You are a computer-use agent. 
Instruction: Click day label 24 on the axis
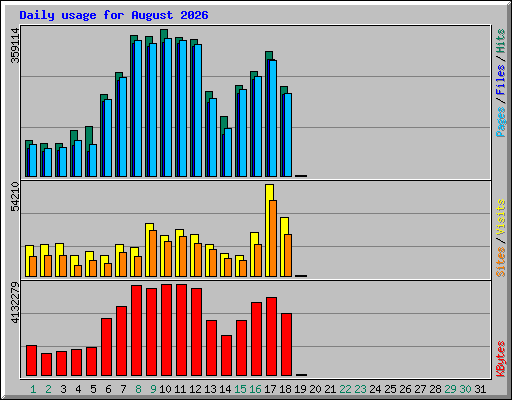[375, 389]
